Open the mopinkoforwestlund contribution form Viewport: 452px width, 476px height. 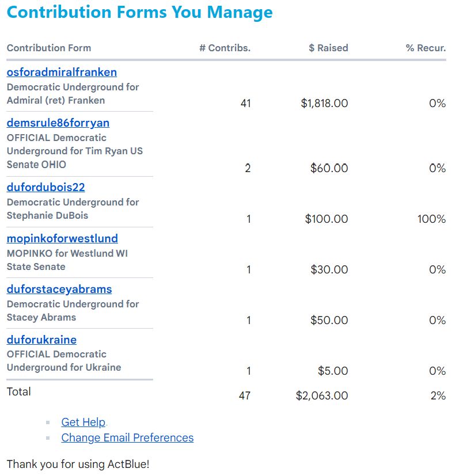click(62, 239)
